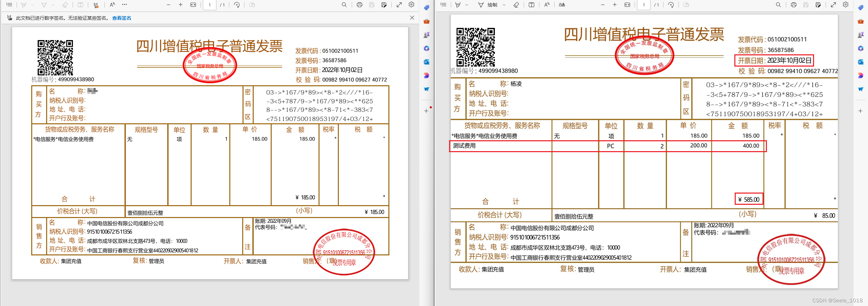Click Add text tool in left viewer
The image size is (868, 306).
(x=80, y=5)
